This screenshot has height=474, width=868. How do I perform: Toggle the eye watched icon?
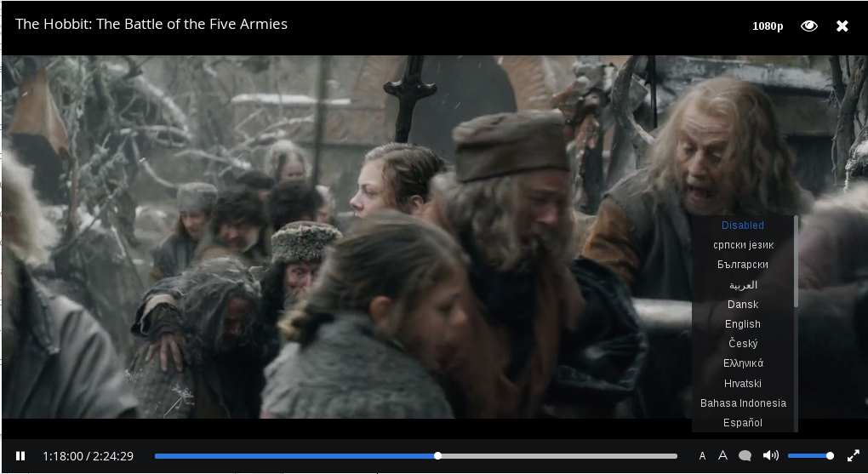[x=808, y=26]
